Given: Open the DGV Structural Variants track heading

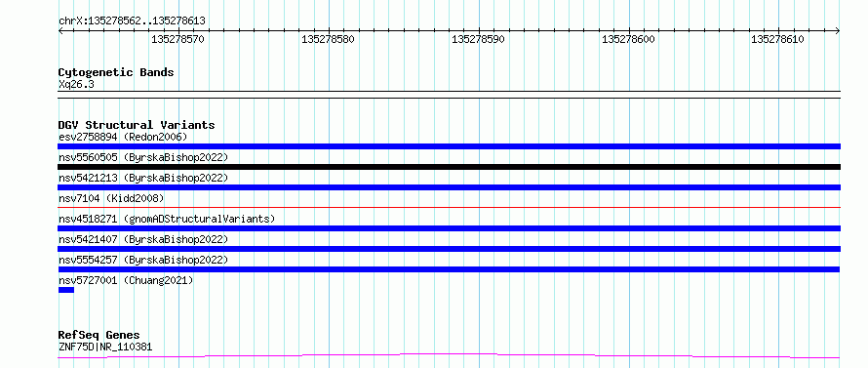Looking at the screenshot, I should [137, 125].
